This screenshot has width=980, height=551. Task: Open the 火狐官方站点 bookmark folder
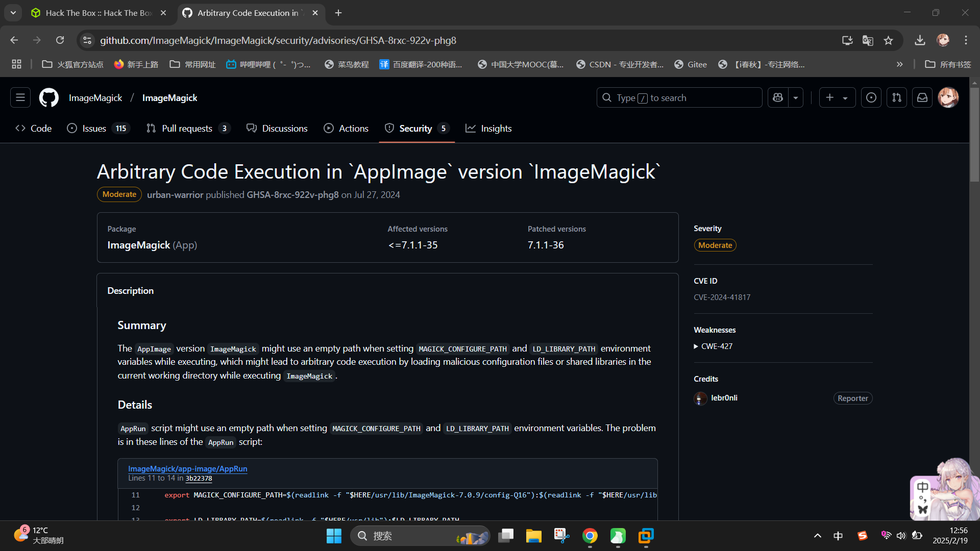pos(72,64)
